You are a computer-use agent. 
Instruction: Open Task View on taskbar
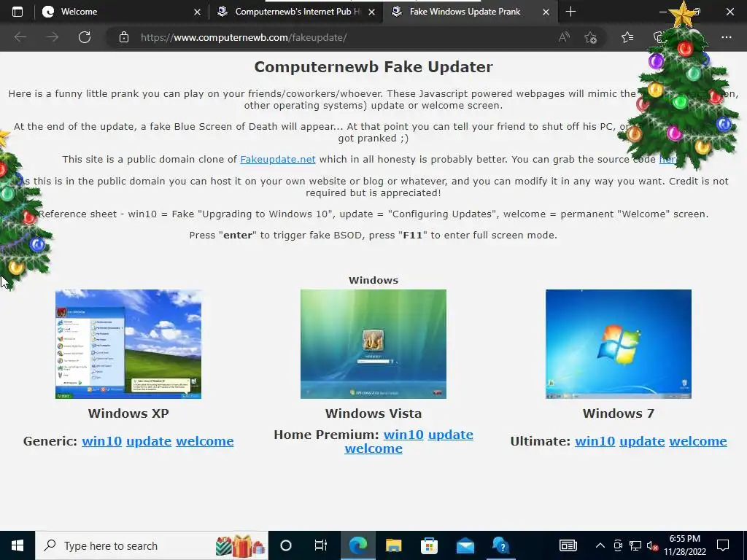click(321, 545)
